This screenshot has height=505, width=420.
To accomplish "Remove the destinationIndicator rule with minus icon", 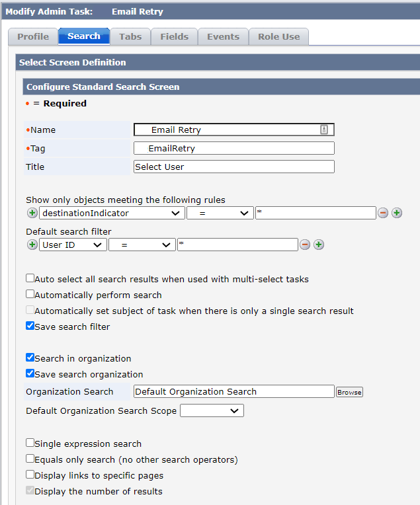I will click(x=383, y=213).
